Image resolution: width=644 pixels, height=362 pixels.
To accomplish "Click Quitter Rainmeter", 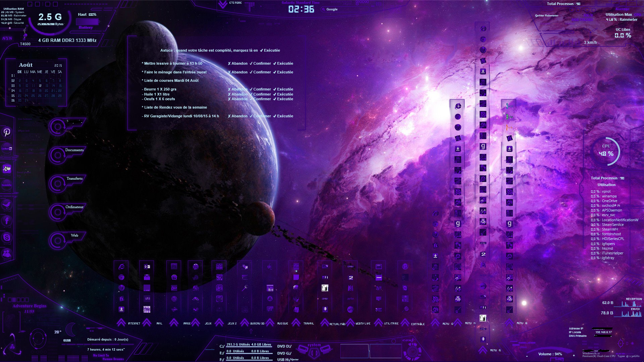I will point(546,15).
